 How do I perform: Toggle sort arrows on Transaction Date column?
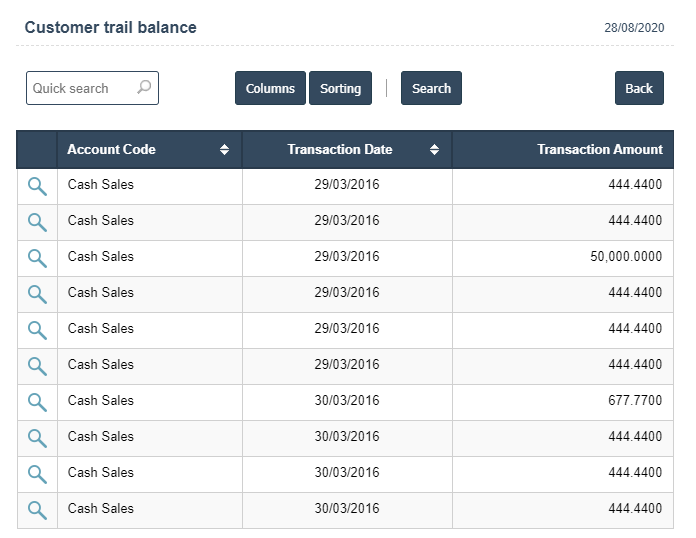pyautogui.click(x=434, y=150)
